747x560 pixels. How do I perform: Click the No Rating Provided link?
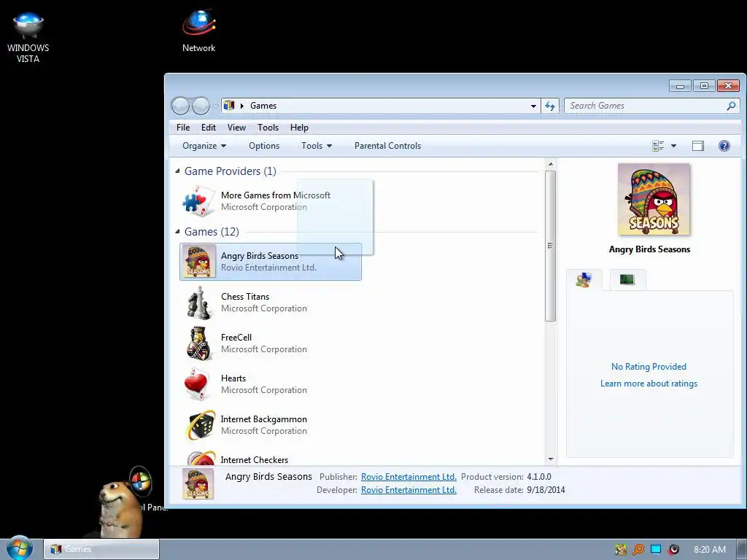(x=649, y=367)
